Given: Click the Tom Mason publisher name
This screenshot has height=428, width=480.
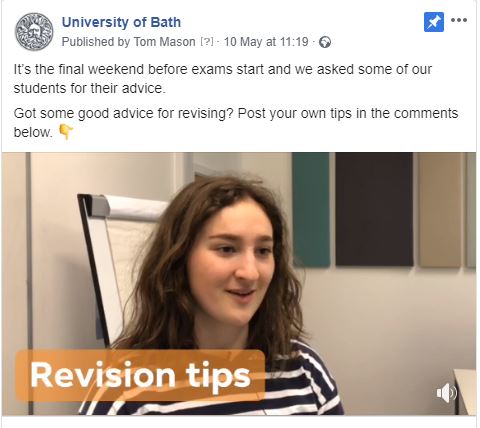Looking at the screenshot, I should (x=164, y=42).
